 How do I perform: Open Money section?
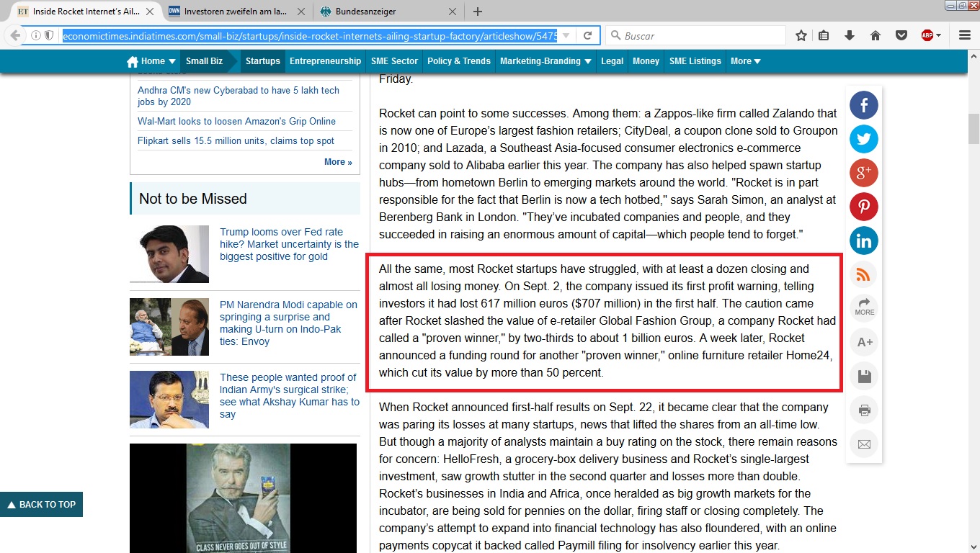646,61
